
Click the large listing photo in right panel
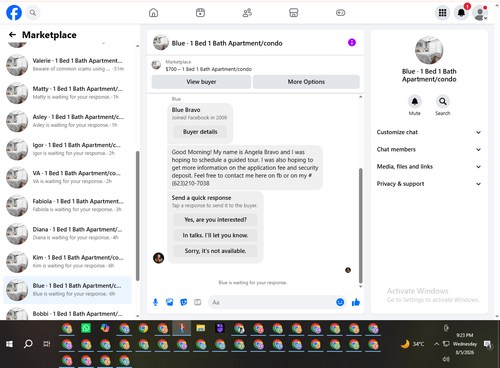pos(429,50)
